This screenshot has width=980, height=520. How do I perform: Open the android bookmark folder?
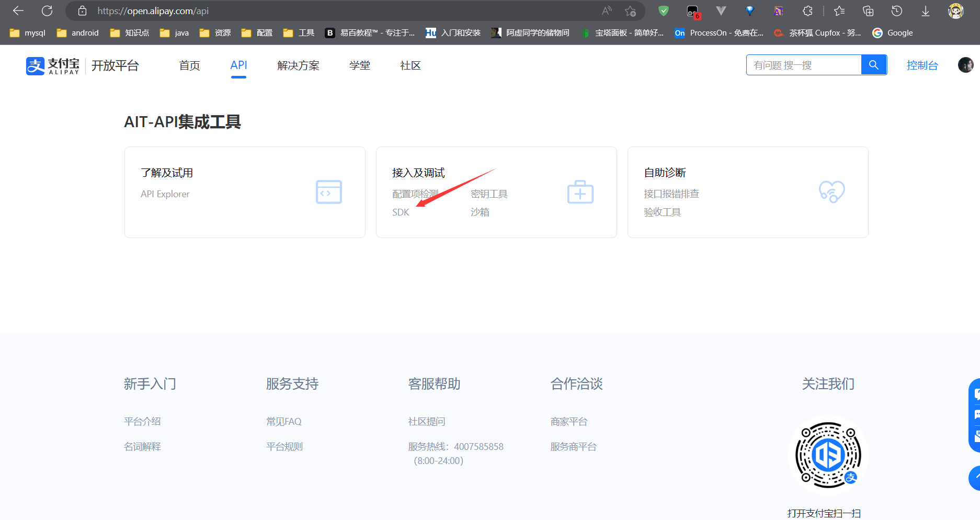click(x=77, y=33)
